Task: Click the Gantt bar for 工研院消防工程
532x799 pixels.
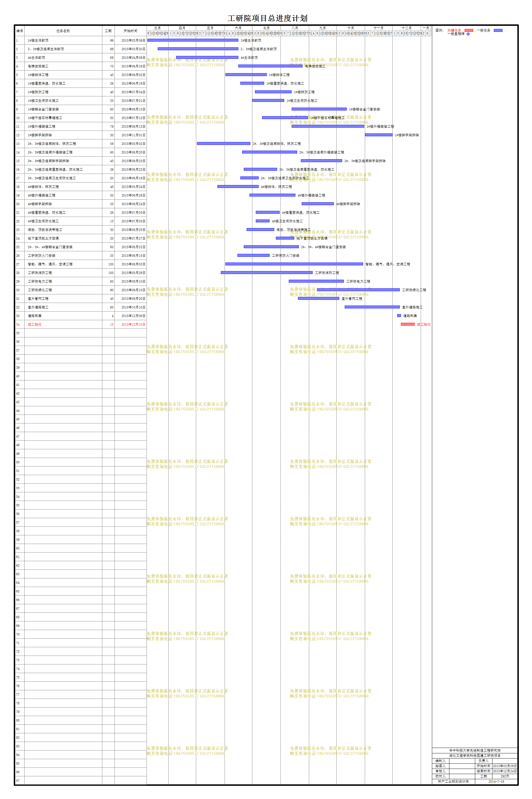Action: tap(267, 273)
